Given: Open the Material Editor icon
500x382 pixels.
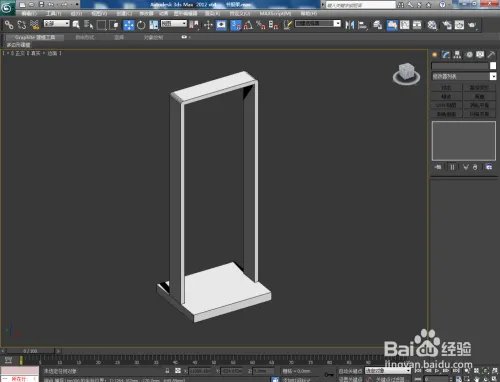Looking at the screenshot, I should (x=432, y=25).
